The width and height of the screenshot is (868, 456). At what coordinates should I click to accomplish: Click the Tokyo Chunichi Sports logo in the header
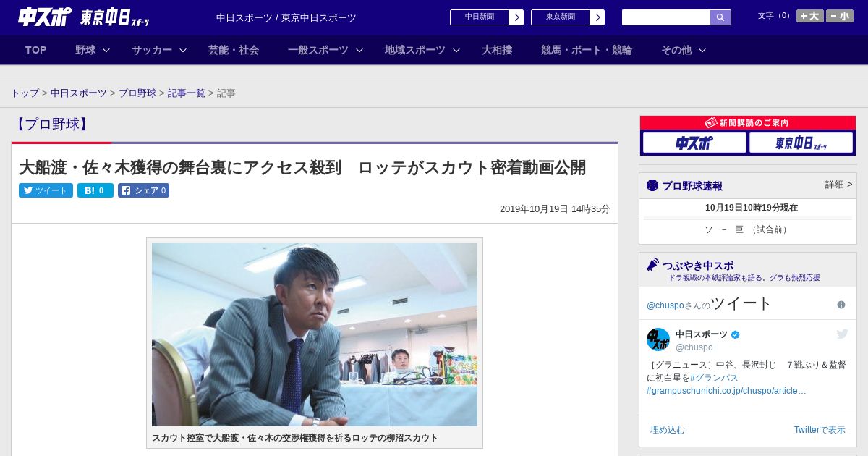[114, 17]
